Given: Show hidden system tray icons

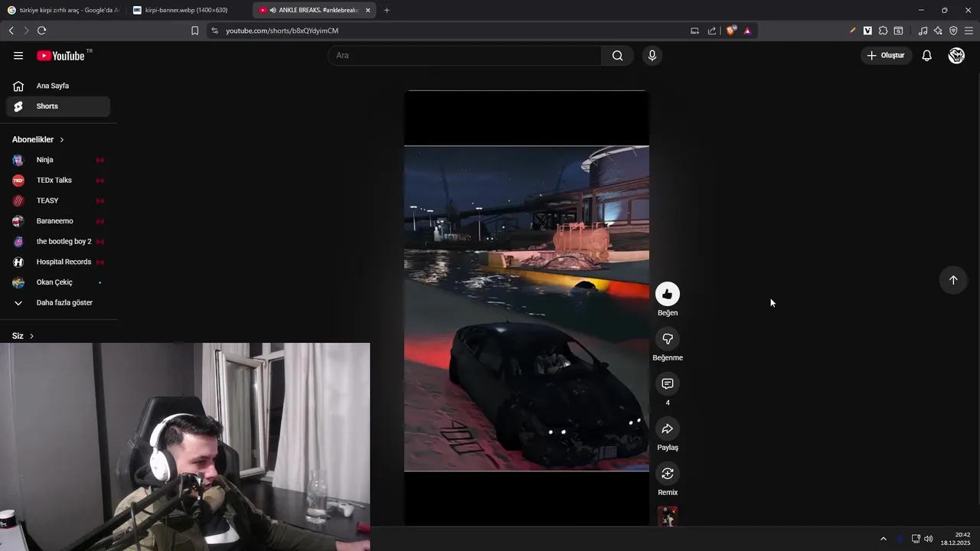Looking at the screenshot, I should pos(883,539).
